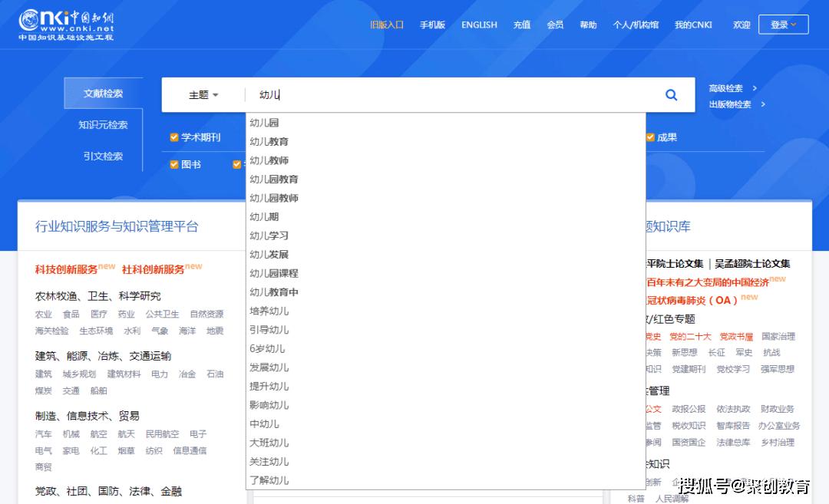Open 手机版 from the top navigation
This screenshot has height=504, width=829.
[432, 24]
